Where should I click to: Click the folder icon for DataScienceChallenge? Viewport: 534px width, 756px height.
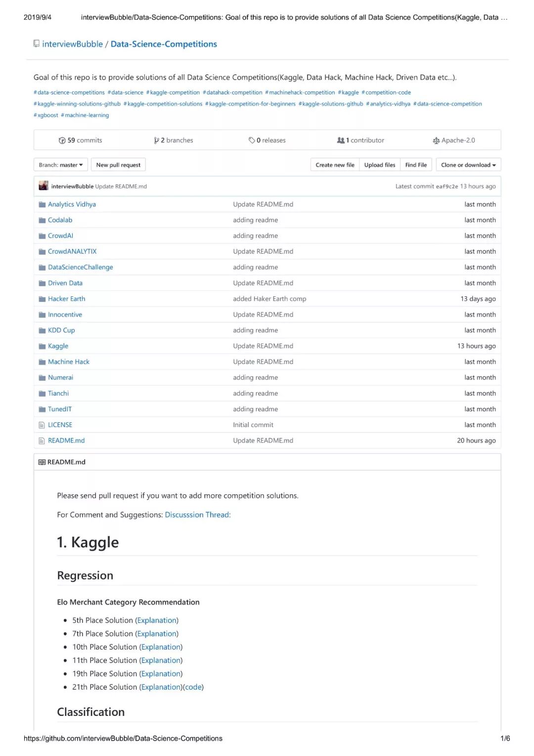pyautogui.click(x=42, y=268)
